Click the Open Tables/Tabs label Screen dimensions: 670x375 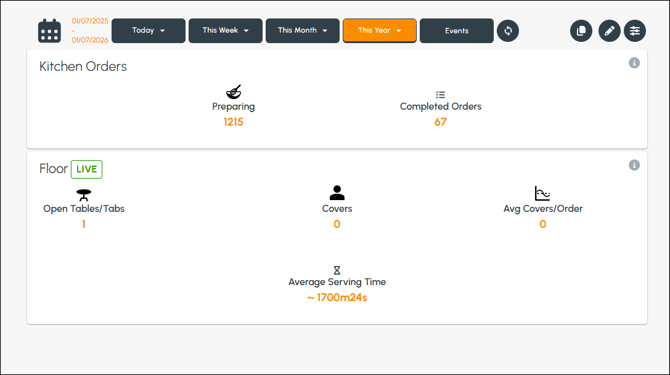coord(84,209)
